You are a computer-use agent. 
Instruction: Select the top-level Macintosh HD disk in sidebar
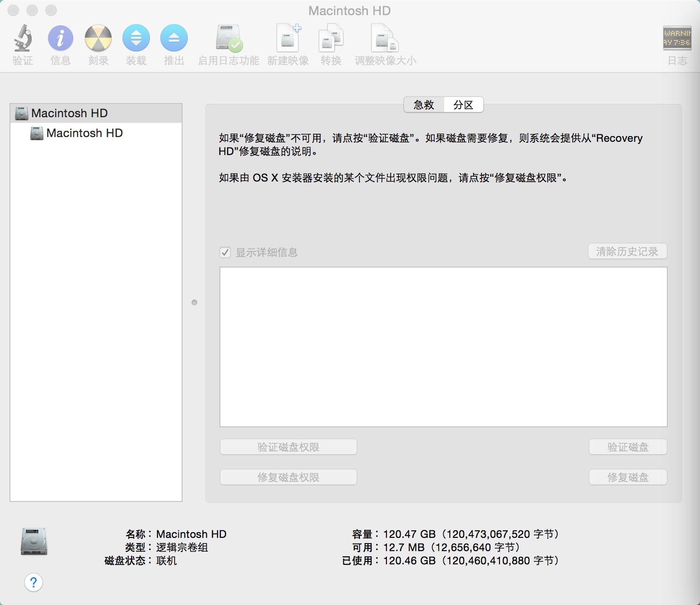[96, 113]
